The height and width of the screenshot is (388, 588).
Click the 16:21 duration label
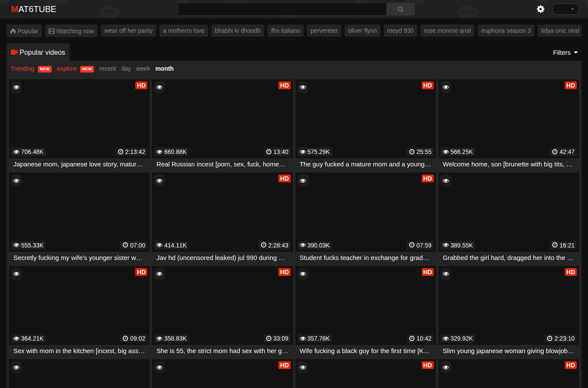[563, 245]
